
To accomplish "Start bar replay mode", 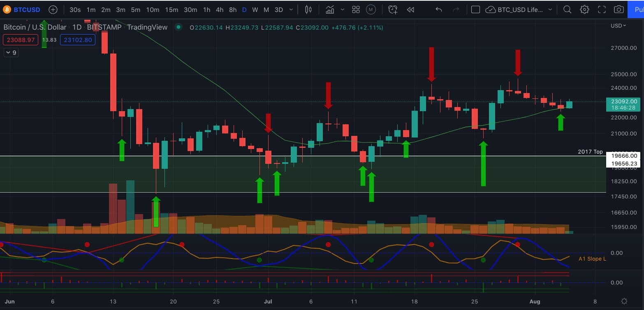I will click(x=410, y=9).
